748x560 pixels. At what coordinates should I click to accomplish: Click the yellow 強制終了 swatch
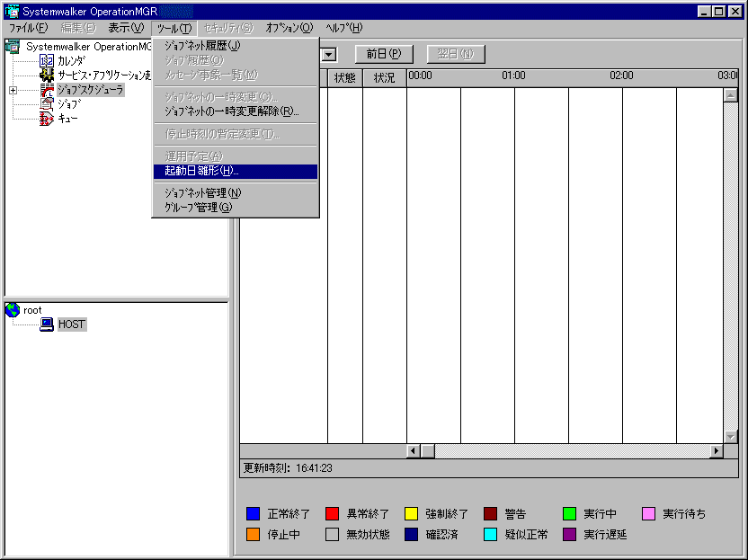tap(411, 514)
